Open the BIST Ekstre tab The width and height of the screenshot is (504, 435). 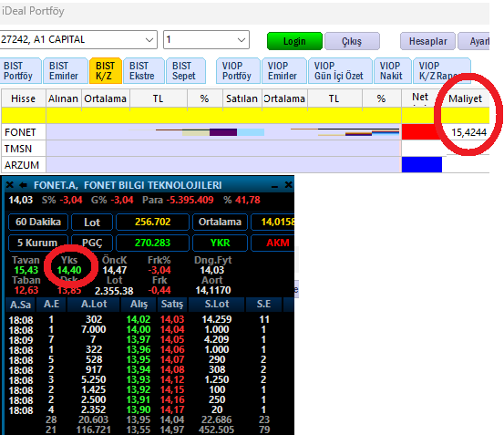(x=144, y=71)
